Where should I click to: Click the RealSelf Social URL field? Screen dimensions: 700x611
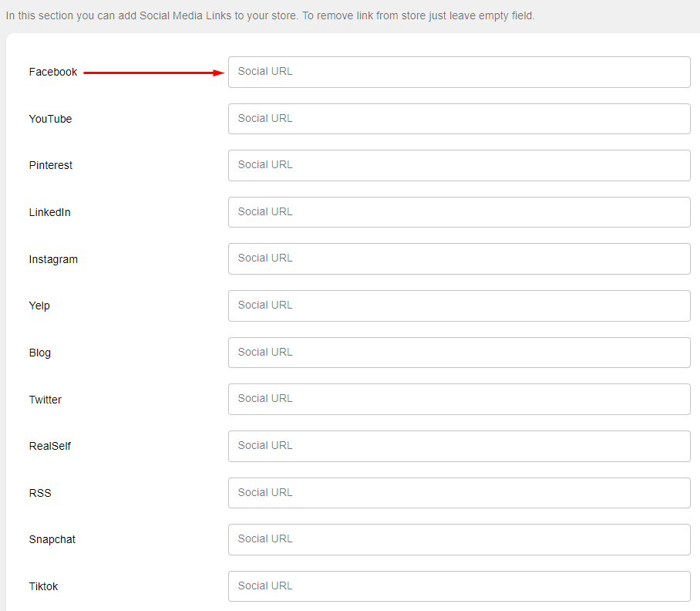459,446
